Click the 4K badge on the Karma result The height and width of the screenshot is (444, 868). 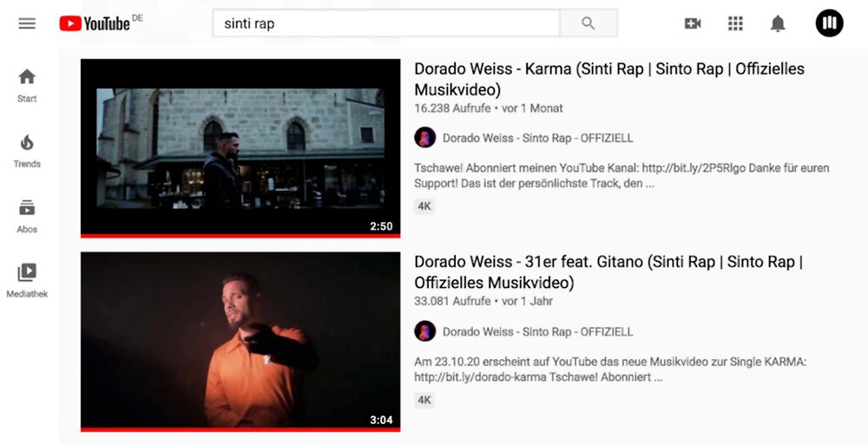pyautogui.click(x=424, y=206)
